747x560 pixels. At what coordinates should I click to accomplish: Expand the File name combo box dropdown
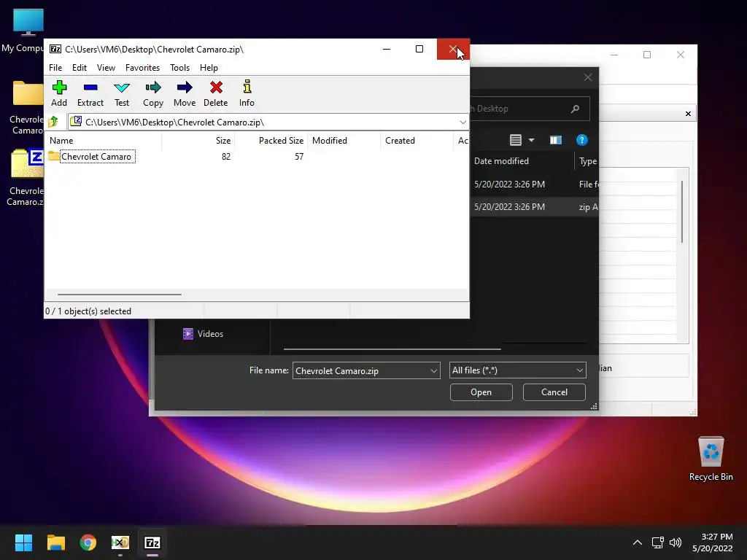click(433, 370)
